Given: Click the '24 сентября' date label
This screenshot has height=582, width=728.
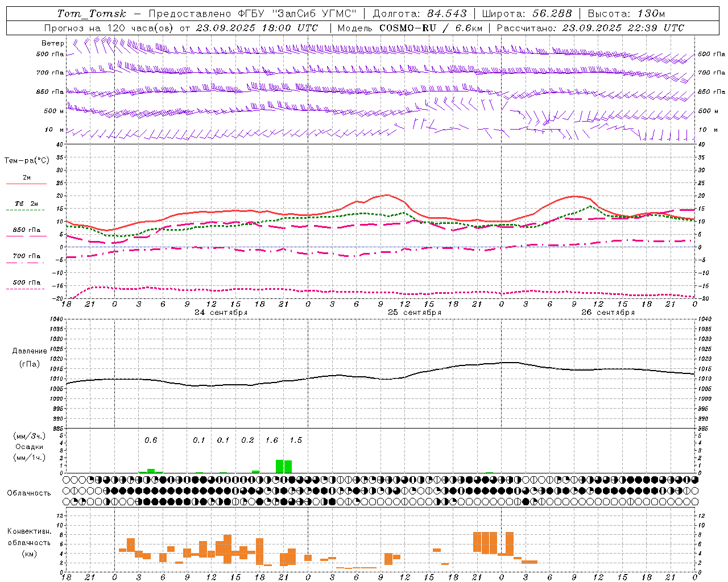Looking at the screenshot, I should (221, 313).
